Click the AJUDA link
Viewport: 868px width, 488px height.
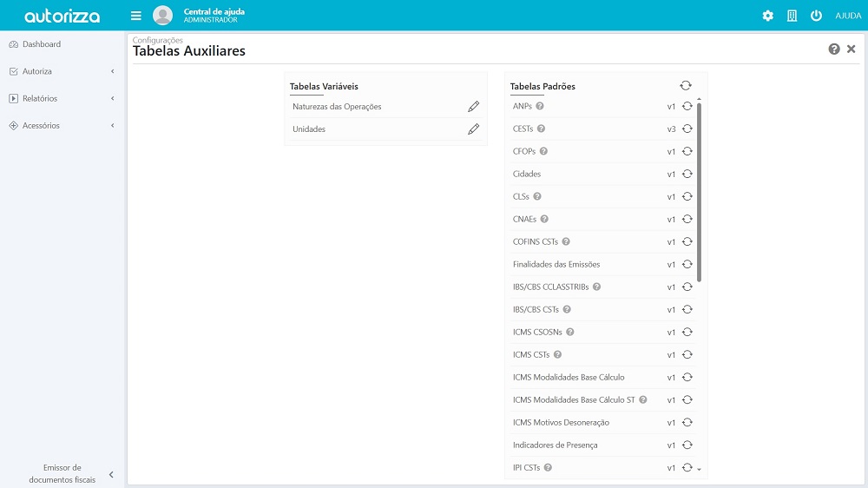tap(847, 16)
